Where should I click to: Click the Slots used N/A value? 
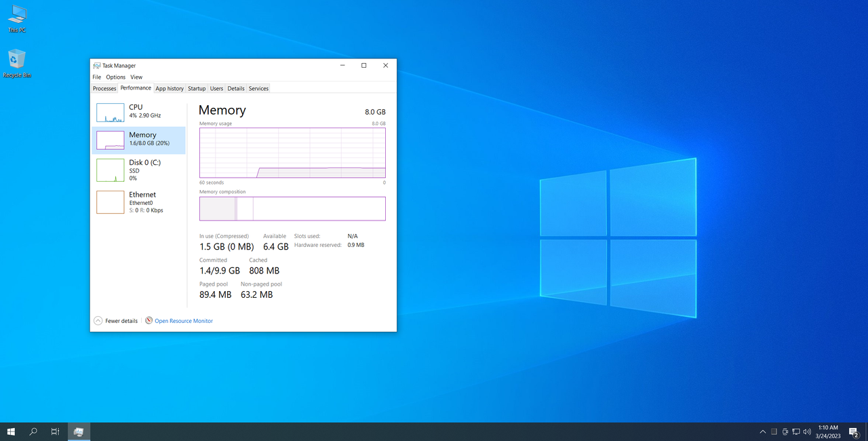(353, 236)
